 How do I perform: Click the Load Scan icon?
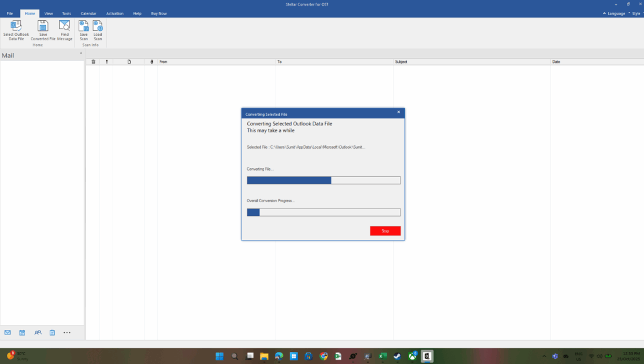pos(97,28)
